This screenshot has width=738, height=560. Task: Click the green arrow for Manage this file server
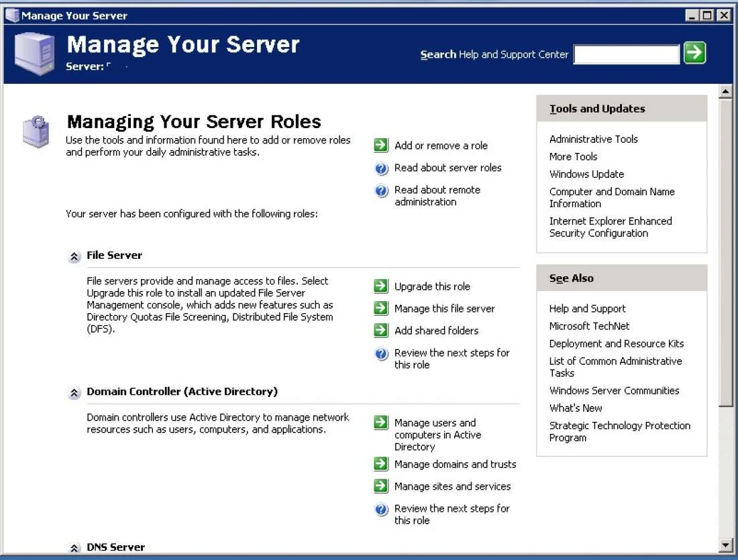pyautogui.click(x=381, y=309)
